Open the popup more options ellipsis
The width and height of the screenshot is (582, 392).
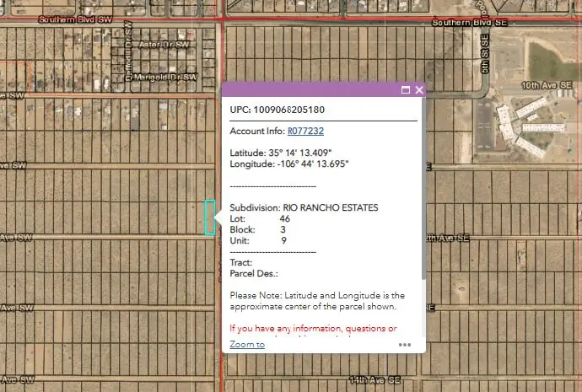pyautogui.click(x=405, y=345)
